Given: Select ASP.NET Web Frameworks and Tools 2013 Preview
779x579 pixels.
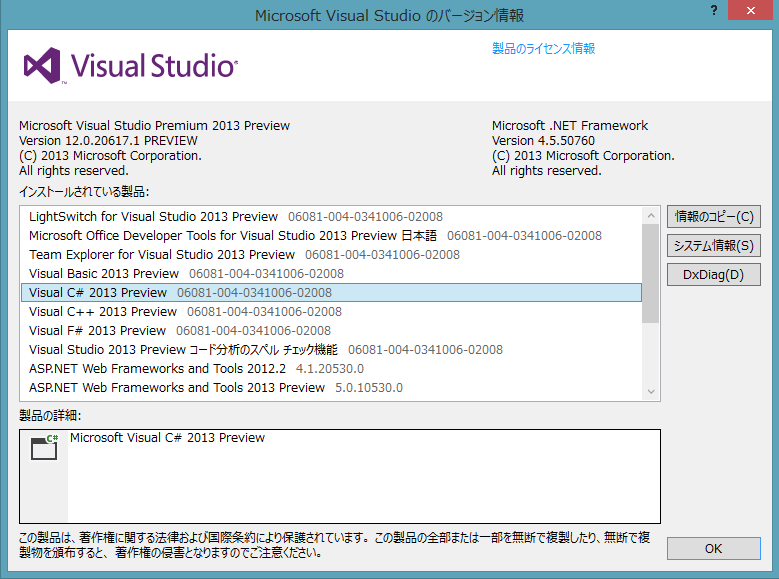Looking at the screenshot, I should tap(176, 387).
